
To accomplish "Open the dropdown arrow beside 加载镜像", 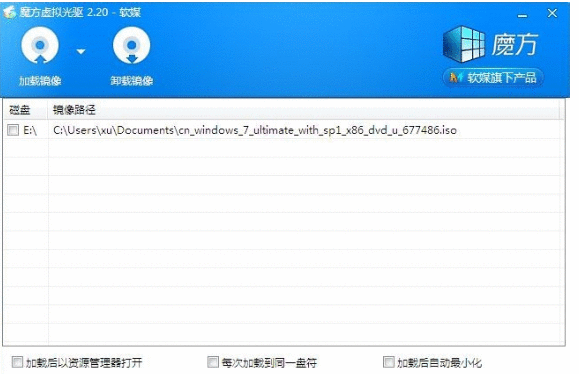I will (81, 51).
